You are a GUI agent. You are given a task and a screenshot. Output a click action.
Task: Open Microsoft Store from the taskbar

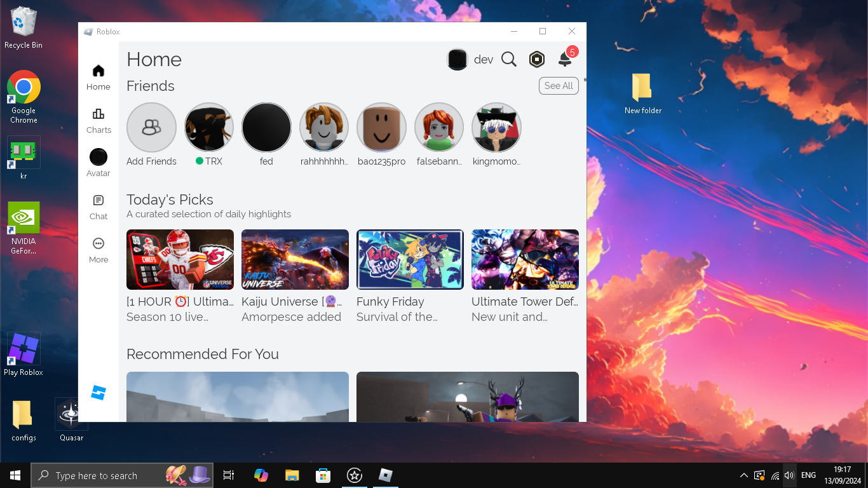[323, 475]
